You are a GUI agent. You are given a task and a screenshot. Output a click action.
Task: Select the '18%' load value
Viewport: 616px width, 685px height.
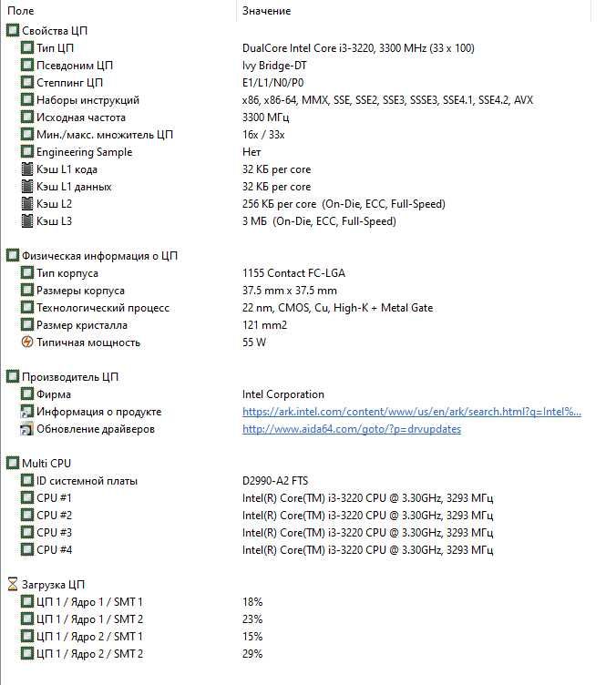(252, 602)
